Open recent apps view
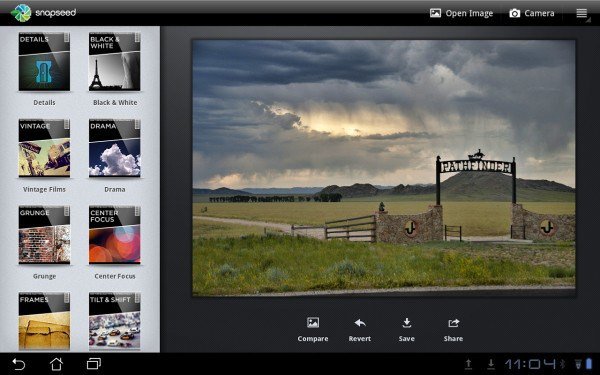Screen dimensions: 600x375 (x=94, y=364)
